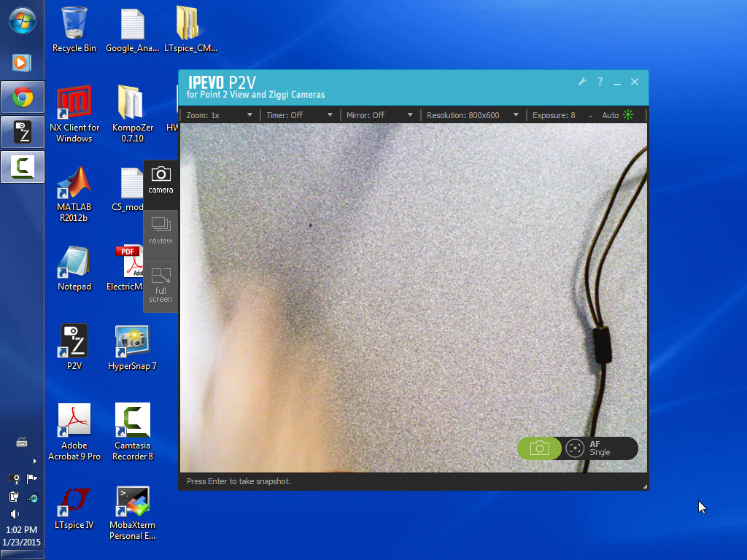
Task: Select the HyperSnap 7 shortcut
Action: pos(133,347)
